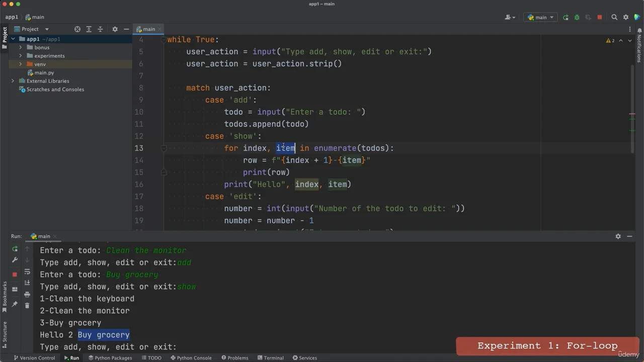Collapse all folders in Project panel
Screen dimensions: 644x362
click(100, 29)
